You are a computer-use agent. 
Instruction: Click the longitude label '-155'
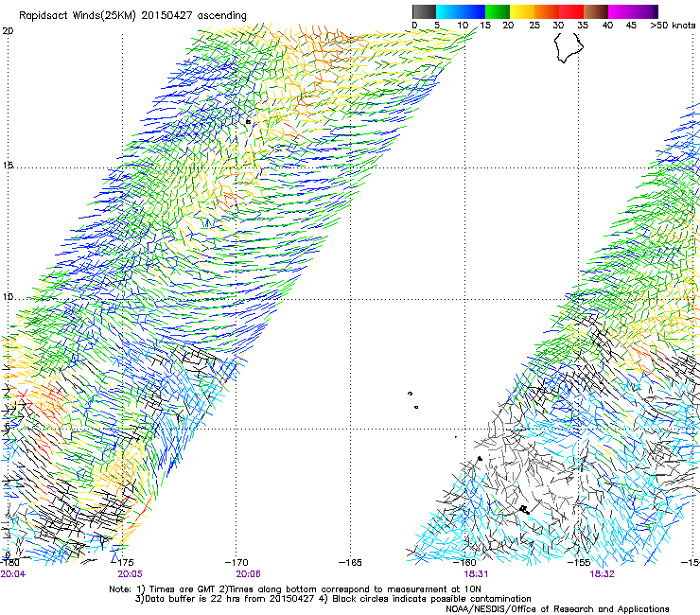click(579, 562)
